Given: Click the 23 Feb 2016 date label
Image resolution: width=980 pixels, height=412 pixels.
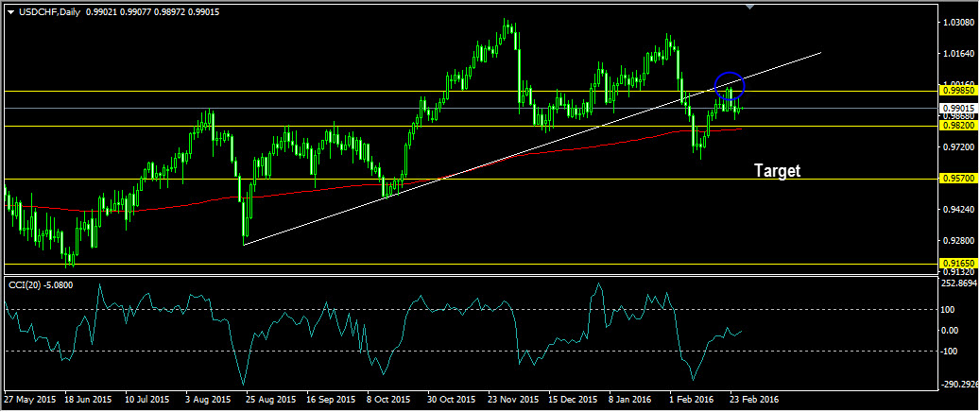Looking at the screenshot, I should [756, 398].
